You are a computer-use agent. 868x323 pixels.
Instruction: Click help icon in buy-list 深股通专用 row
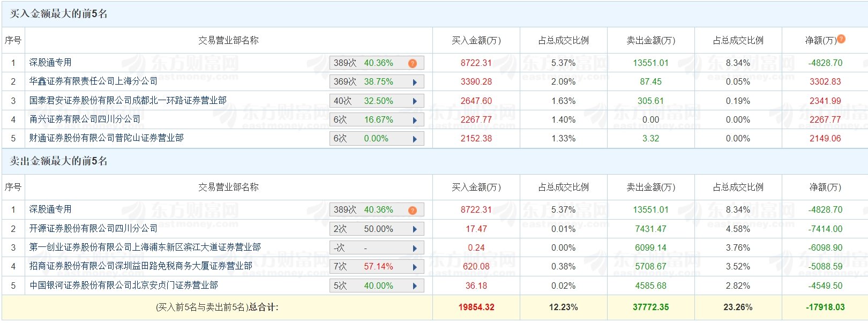[413, 63]
